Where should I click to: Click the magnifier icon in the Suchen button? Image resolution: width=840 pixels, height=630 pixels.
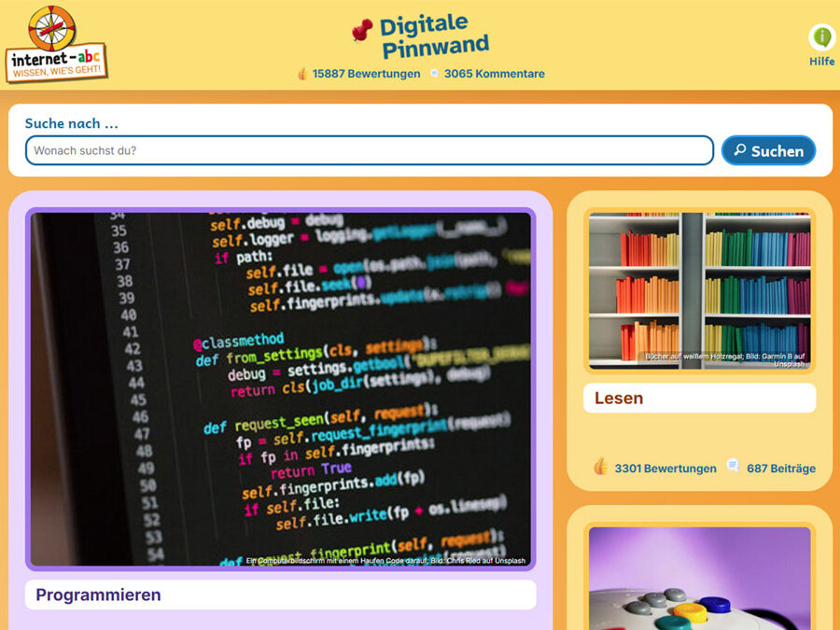(x=740, y=150)
